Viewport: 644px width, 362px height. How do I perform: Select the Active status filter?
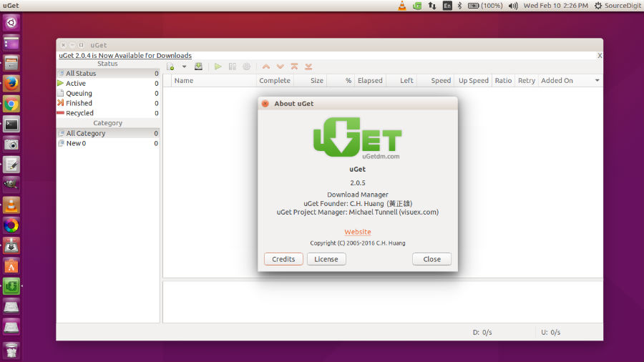click(x=76, y=84)
